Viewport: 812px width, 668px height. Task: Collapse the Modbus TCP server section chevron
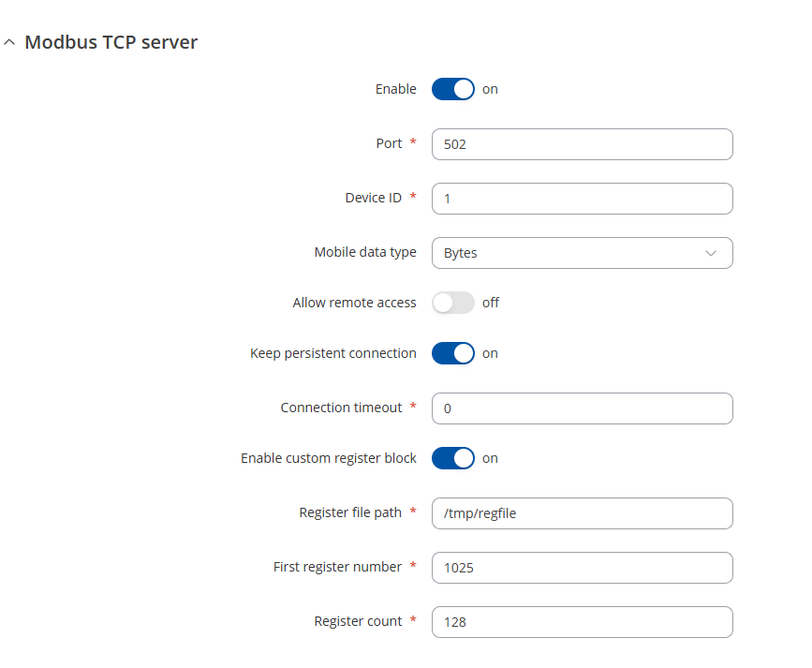coord(9,43)
